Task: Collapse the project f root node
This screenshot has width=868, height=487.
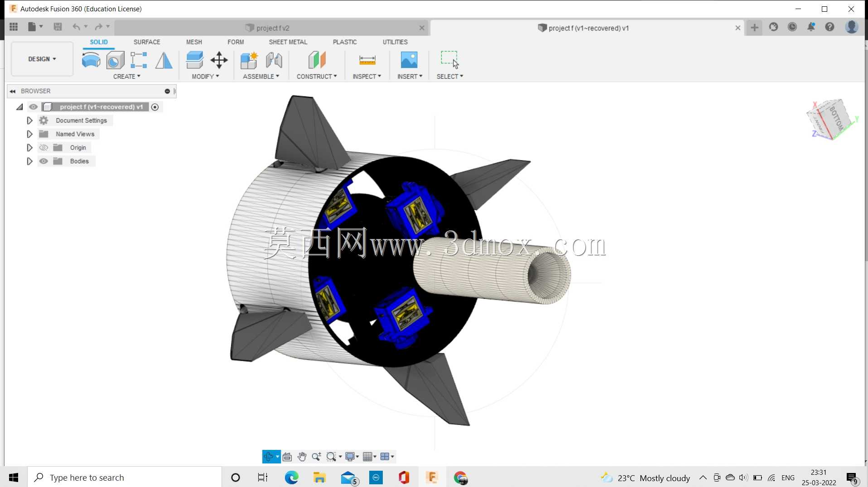Action: 19,107
